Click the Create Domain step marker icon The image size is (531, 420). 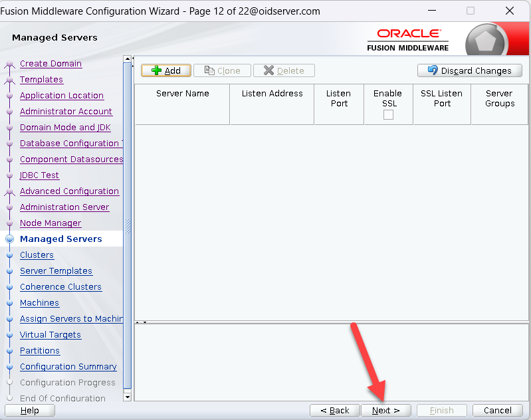tap(9, 64)
